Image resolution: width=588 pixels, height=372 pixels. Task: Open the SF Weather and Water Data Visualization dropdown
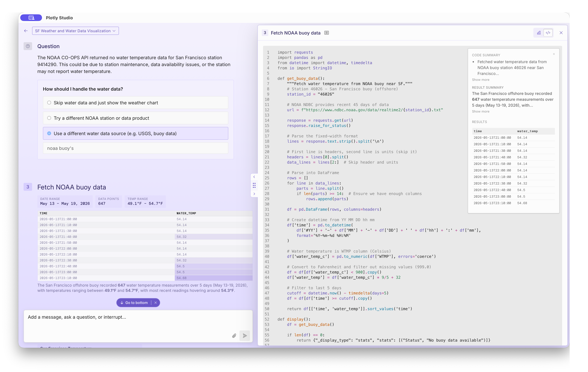(x=75, y=31)
